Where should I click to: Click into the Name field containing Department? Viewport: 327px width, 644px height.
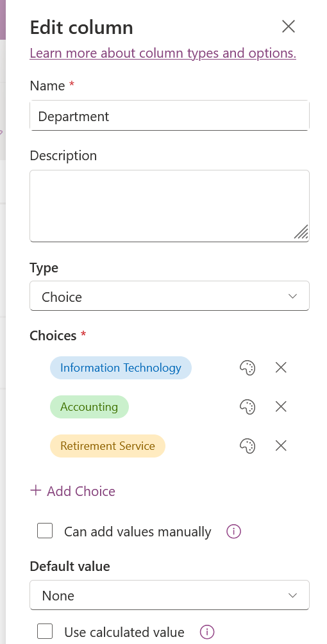[x=169, y=116]
